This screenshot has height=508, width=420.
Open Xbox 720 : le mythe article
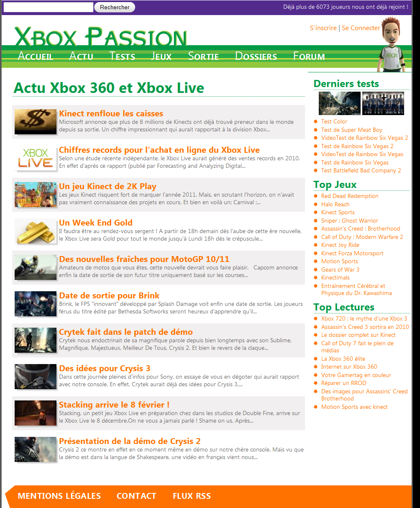click(364, 318)
